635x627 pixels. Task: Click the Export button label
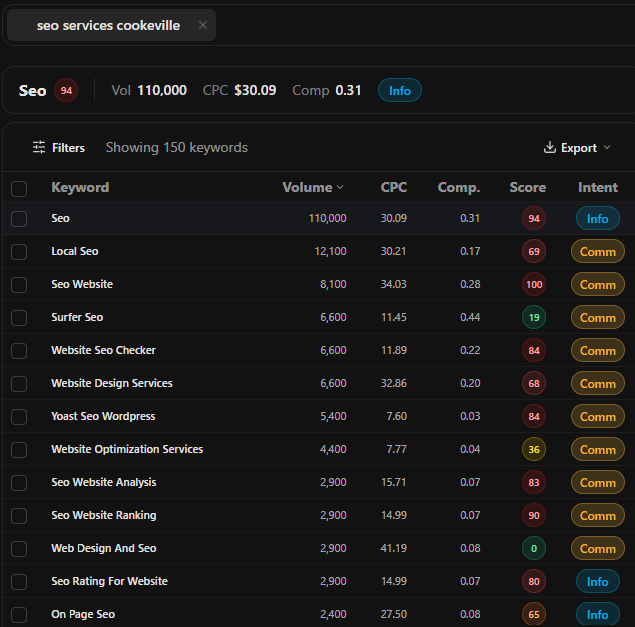pos(579,148)
